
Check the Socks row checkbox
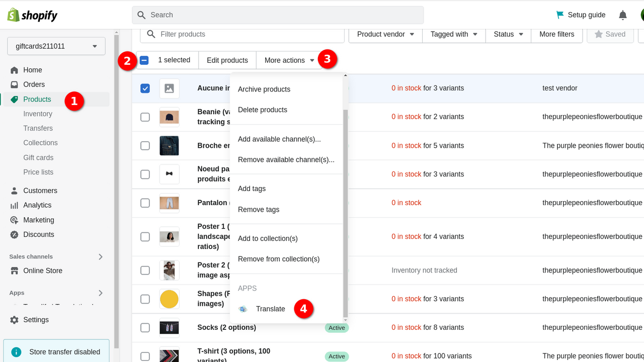(x=145, y=327)
